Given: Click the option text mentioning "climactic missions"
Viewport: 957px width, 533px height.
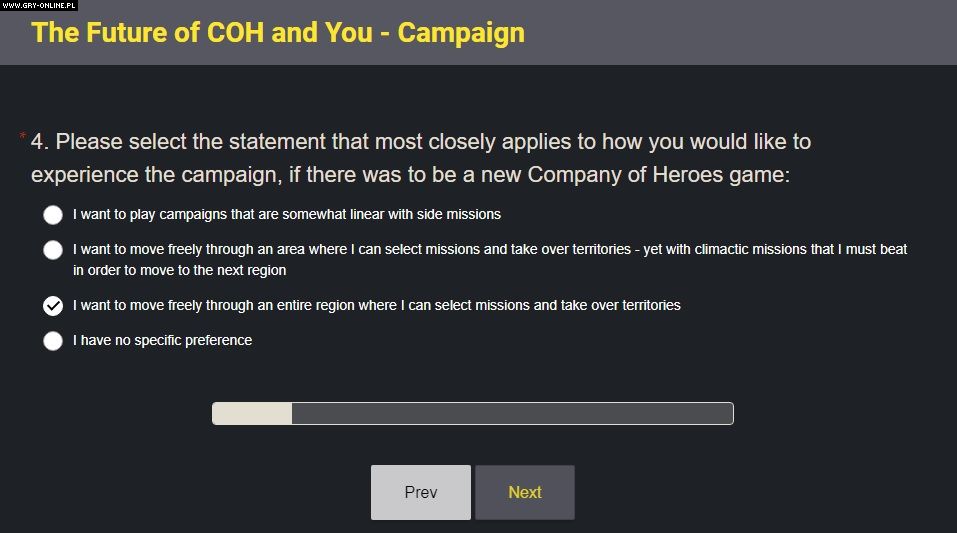Looking at the screenshot, I should pyautogui.click(x=490, y=249).
